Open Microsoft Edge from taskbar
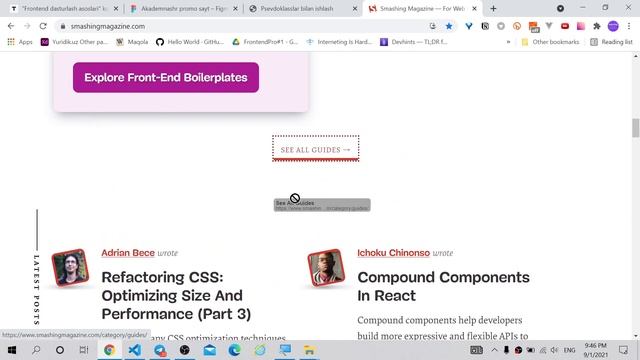This screenshot has width=640, height=360. (x=235, y=350)
